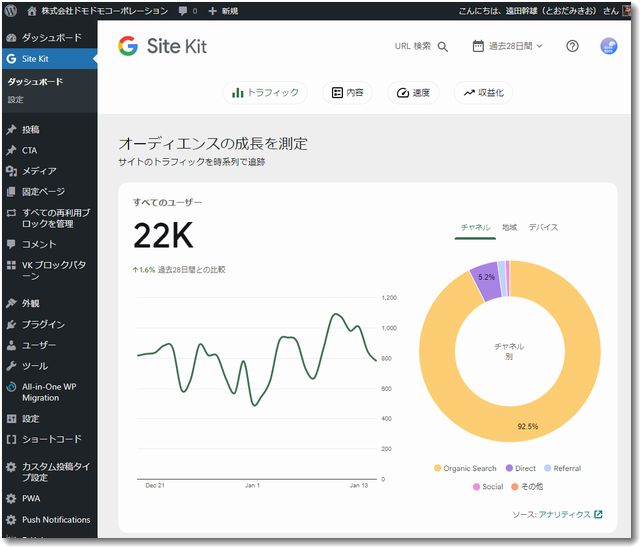Open the コメント menu icon
This screenshot has width=640, height=547.
pyautogui.click(x=11, y=244)
